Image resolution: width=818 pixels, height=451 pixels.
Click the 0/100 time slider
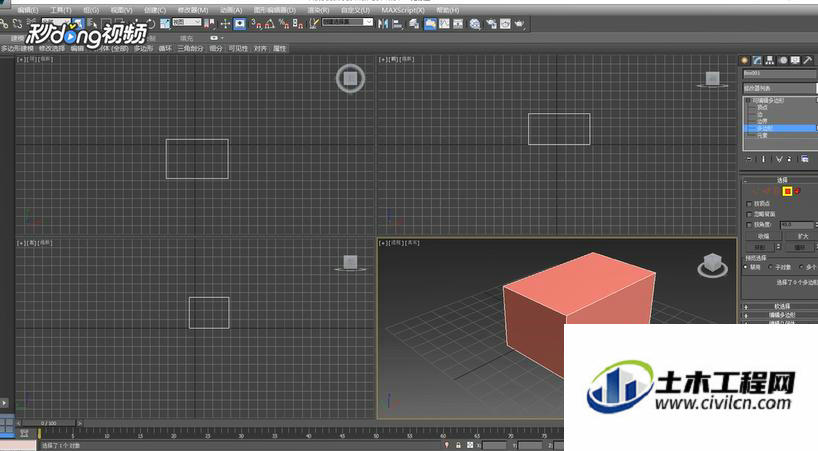(49, 423)
